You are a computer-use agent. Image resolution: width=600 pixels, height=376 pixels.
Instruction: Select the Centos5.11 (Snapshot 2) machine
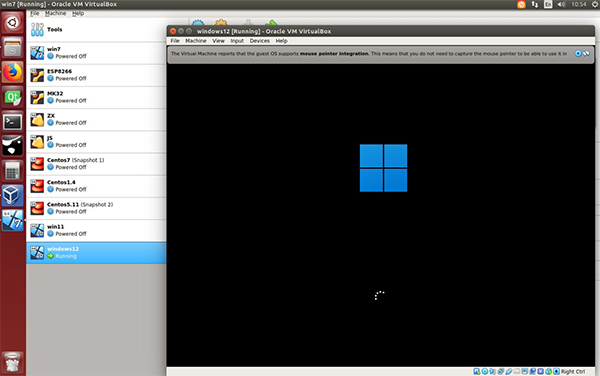pos(96,208)
